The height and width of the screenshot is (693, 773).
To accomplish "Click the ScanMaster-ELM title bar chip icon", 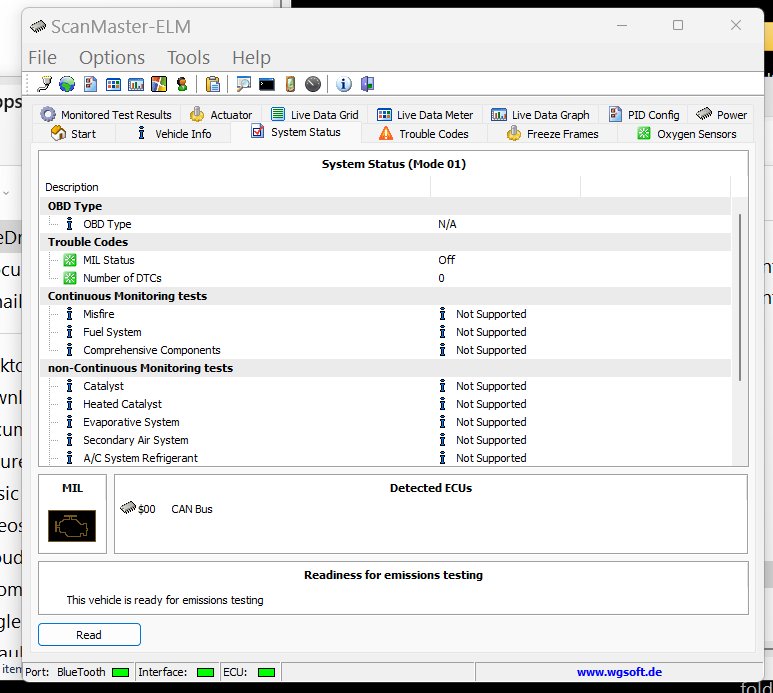I will coord(38,26).
